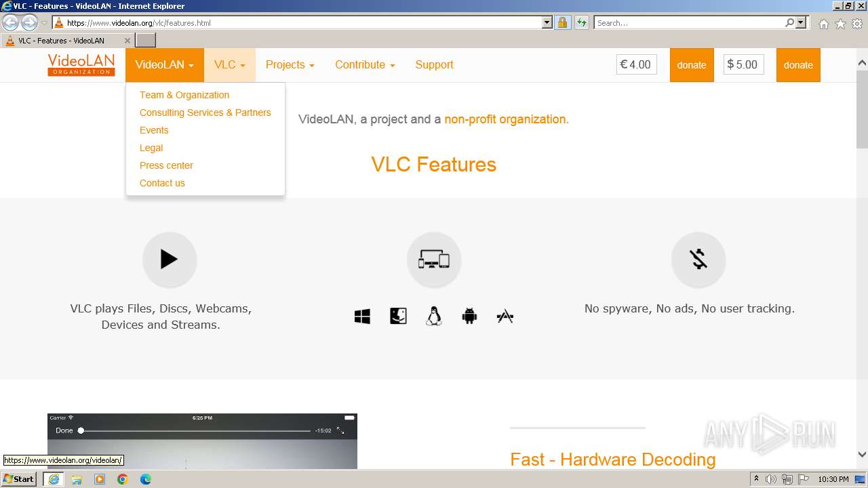Click the iOS App Store platform icon
The width and height of the screenshot is (868, 488).
[505, 316]
